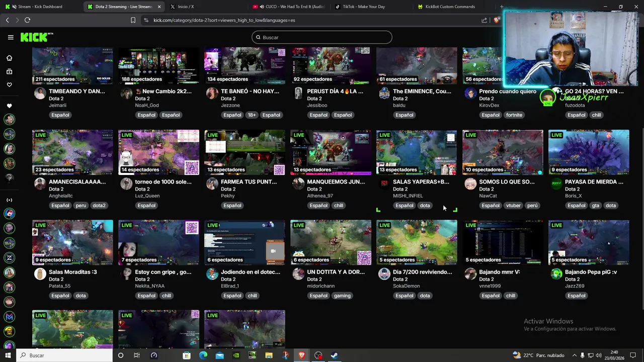Open MISHI_INFIEL channel avatar
644x362 pixels.
[x=384, y=184]
